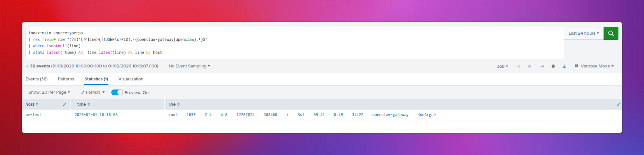Image resolution: width=644 pixels, height=155 pixels.
Task: Sort by the _time column header
Action: coord(82,104)
